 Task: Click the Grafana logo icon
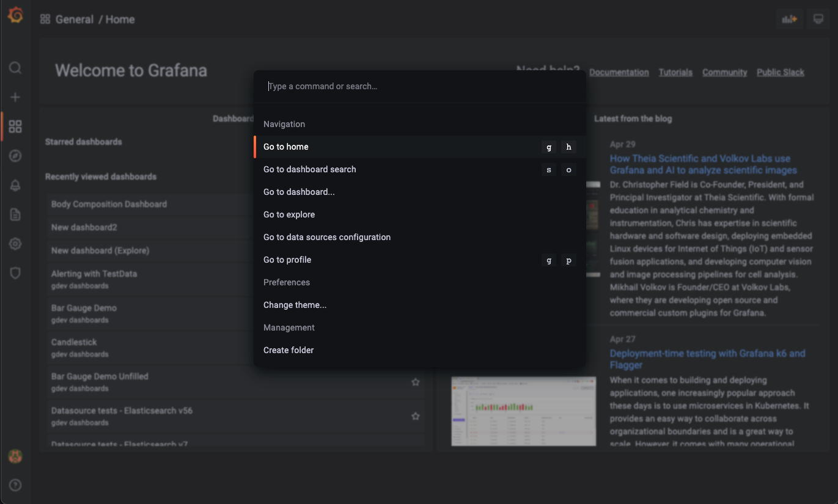point(15,15)
